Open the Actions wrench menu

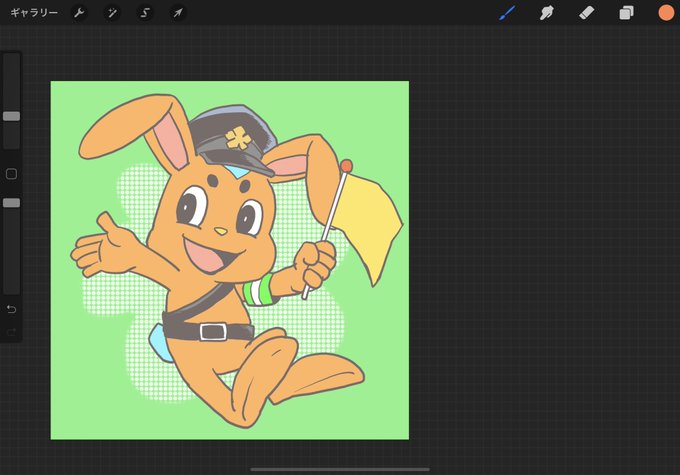[79, 13]
